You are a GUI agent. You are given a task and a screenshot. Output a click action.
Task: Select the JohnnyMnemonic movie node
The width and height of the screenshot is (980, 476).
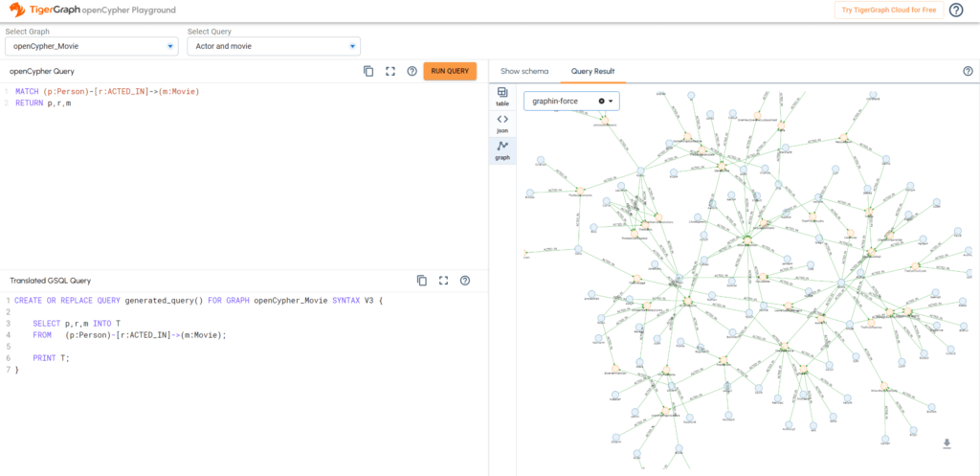605,120
